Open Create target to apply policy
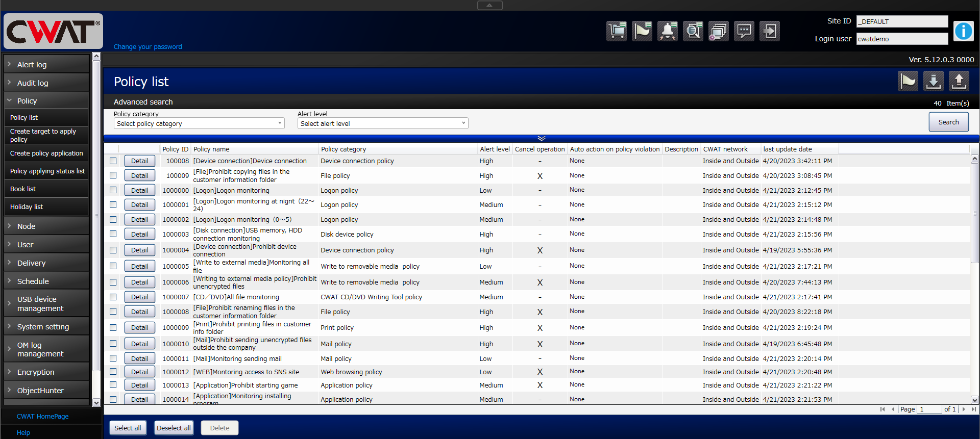Viewport: 980px width, 439px height. [46, 135]
